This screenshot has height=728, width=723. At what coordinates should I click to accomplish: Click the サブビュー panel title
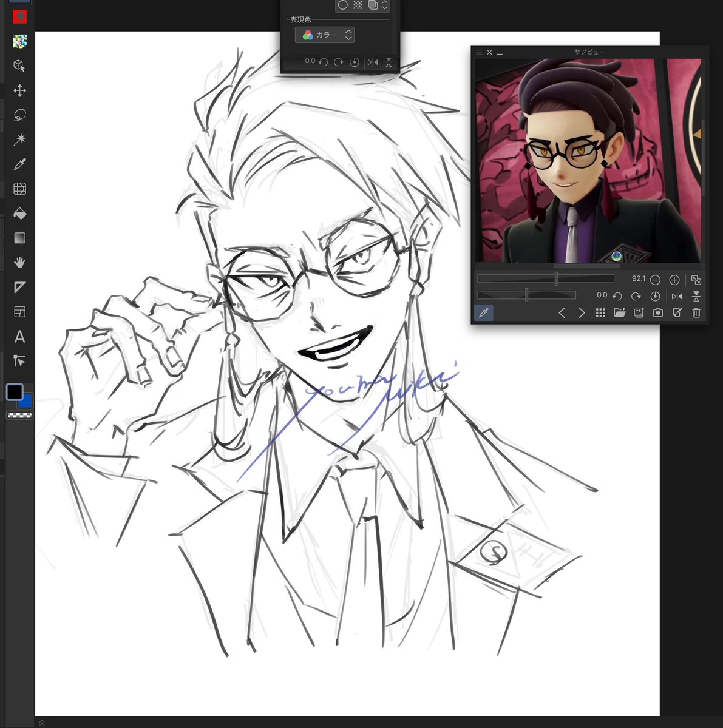589,52
